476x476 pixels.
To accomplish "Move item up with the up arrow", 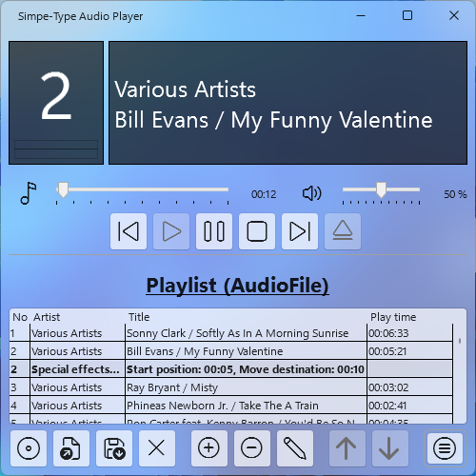I will (x=347, y=448).
